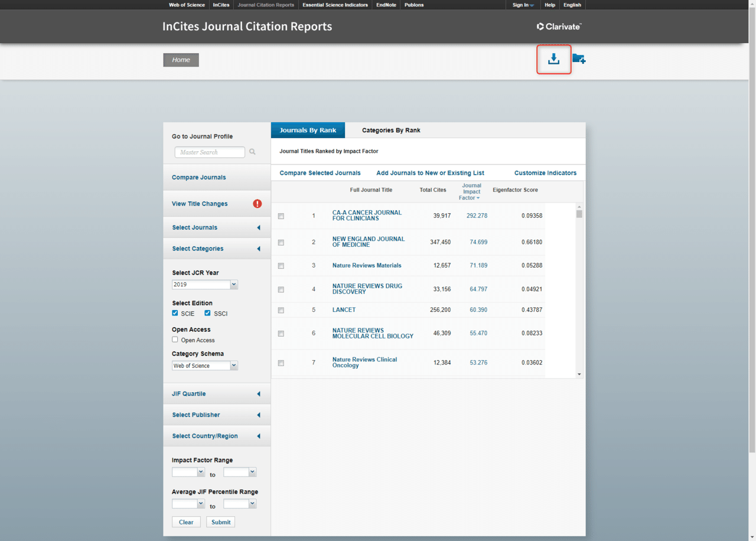Uncheck the SCIE edition checkbox
This screenshot has width=756, height=541.
point(175,313)
